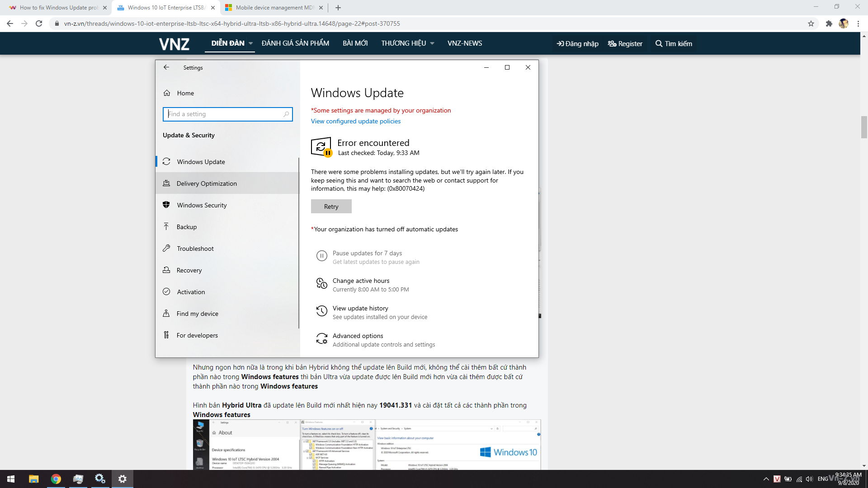Open the DIỄN ĐÀN forum link

(x=227, y=43)
